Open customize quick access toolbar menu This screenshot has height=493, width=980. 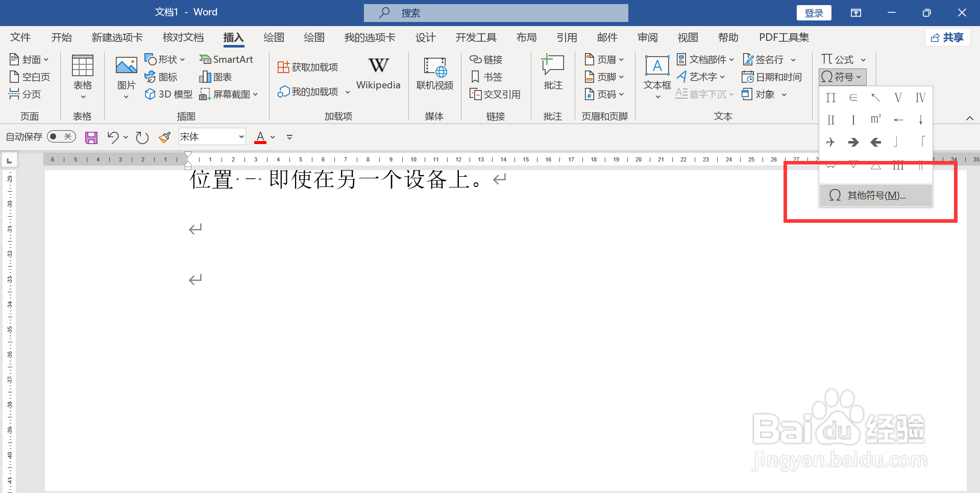point(289,137)
